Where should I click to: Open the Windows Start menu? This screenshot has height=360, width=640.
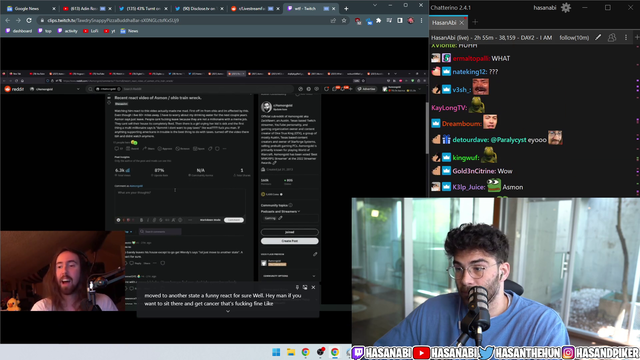pos(276,352)
